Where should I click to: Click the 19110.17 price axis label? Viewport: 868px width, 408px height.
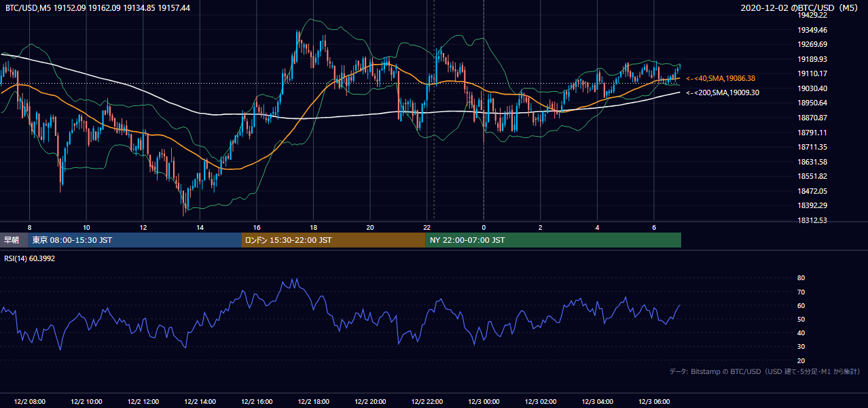point(812,73)
